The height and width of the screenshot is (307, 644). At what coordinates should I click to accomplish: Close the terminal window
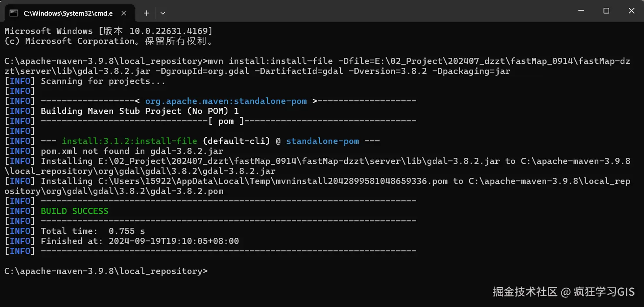(x=631, y=11)
